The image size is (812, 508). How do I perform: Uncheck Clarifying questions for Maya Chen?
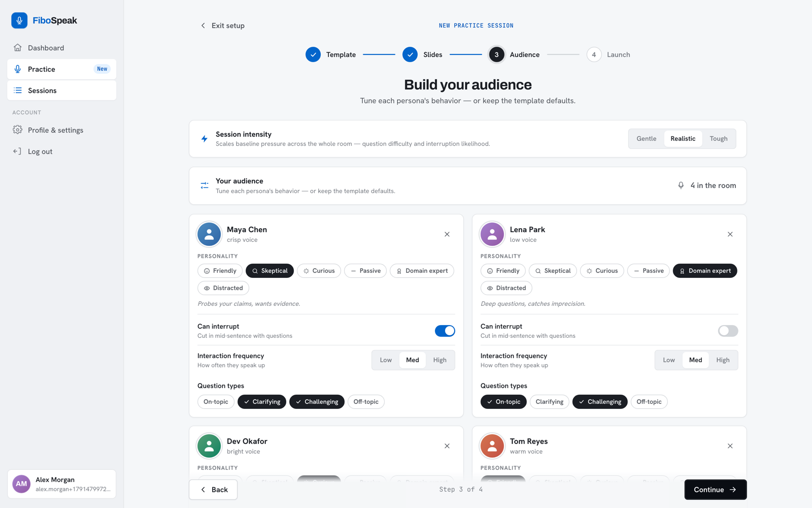coord(262,402)
